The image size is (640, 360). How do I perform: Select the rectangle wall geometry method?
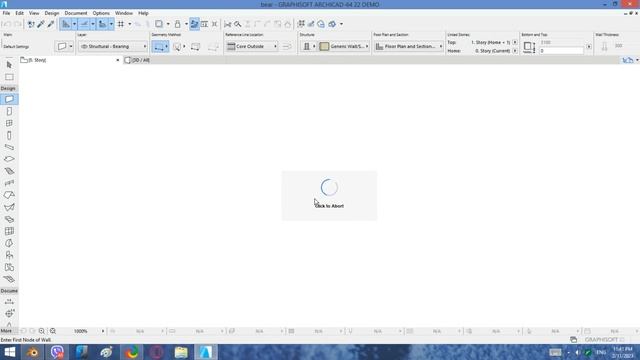tap(196, 47)
